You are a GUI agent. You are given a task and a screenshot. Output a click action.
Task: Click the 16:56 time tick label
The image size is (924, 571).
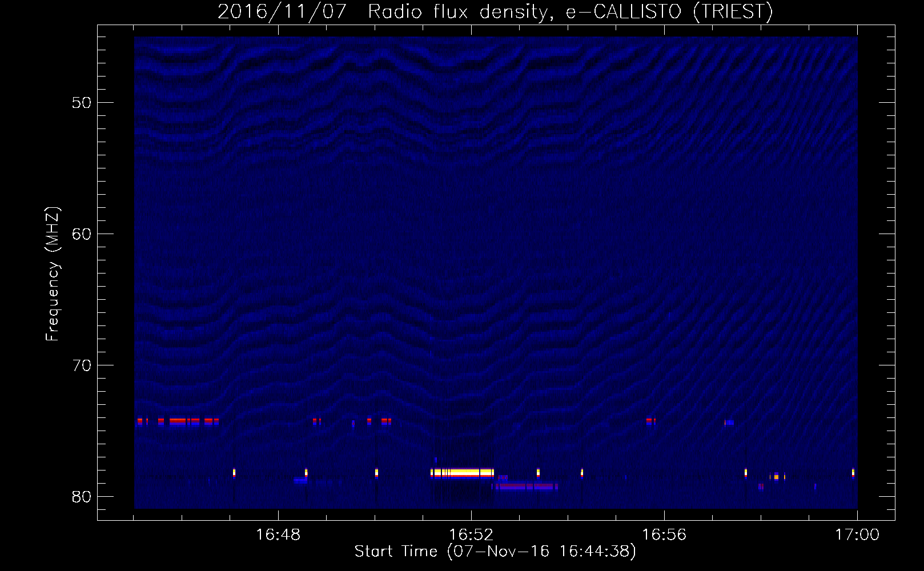[664, 535]
